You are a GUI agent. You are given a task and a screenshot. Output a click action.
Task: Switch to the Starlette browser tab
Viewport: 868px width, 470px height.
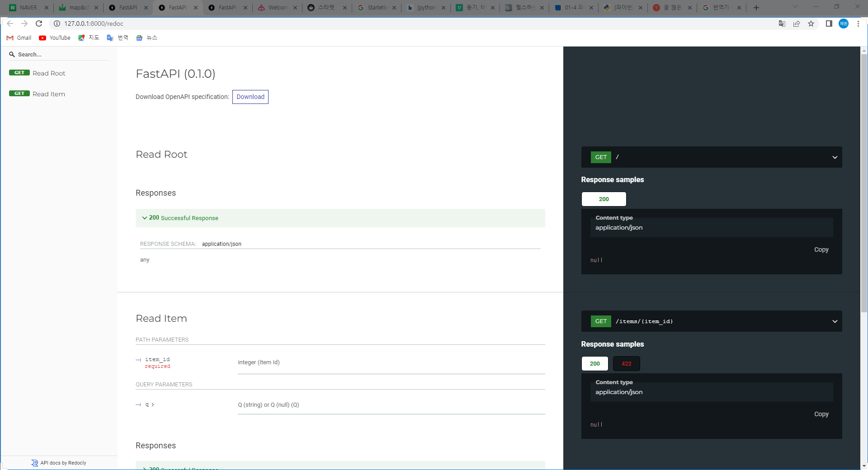pyautogui.click(x=376, y=8)
